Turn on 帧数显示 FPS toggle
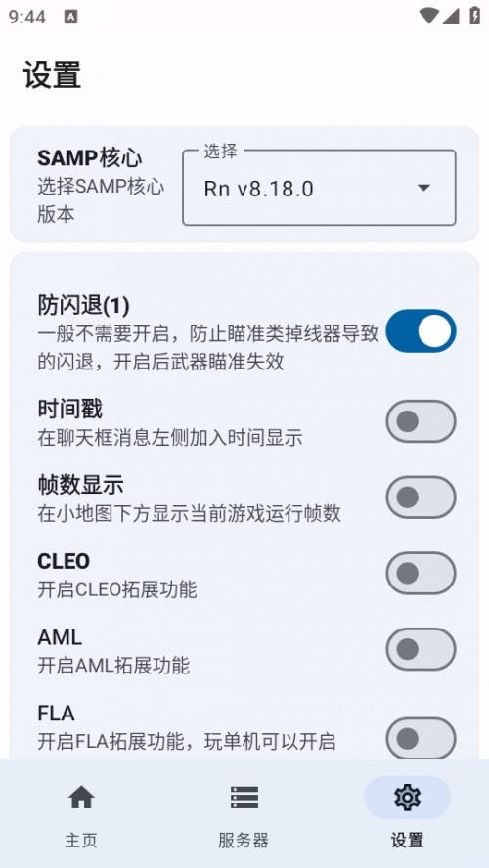 pos(421,498)
